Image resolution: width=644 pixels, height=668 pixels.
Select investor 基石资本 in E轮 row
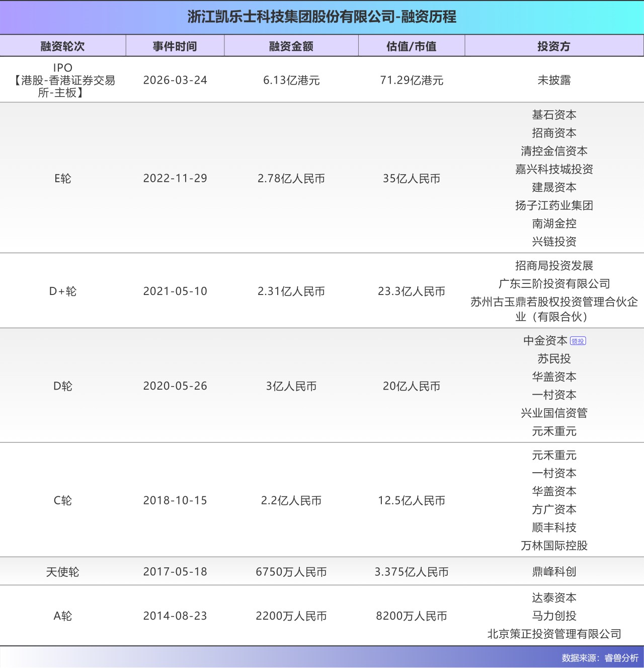(553, 114)
